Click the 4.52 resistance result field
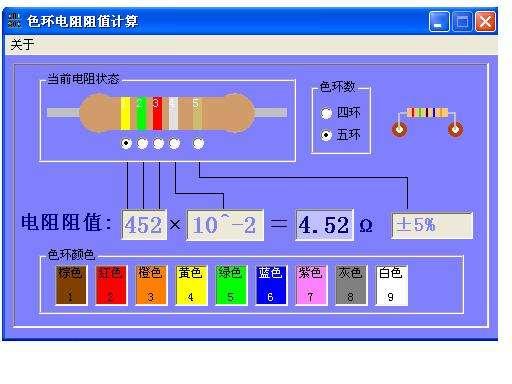The height and width of the screenshot is (384, 512). tap(324, 225)
